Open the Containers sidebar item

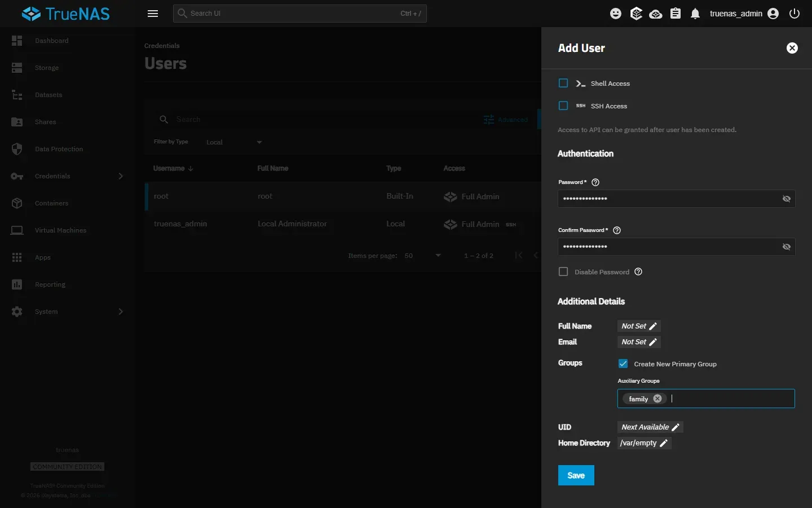pyautogui.click(x=68, y=203)
